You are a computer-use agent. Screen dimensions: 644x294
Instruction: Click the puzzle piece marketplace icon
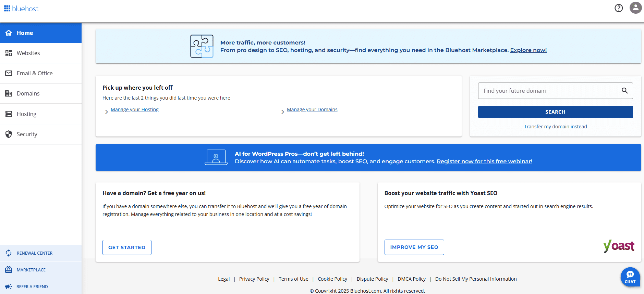click(202, 46)
